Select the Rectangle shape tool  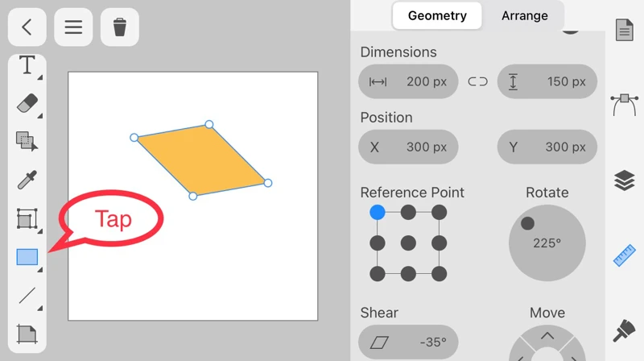pyautogui.click(x=27, y=257)
